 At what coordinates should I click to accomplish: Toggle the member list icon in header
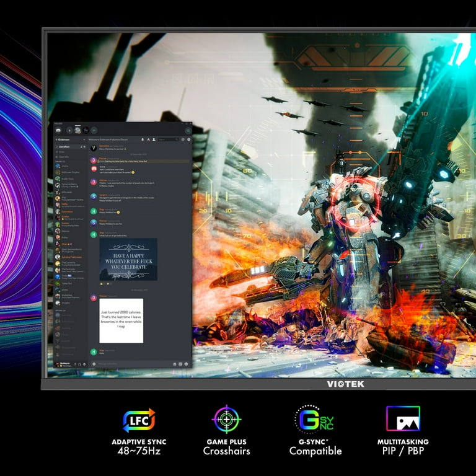[154, 139]
